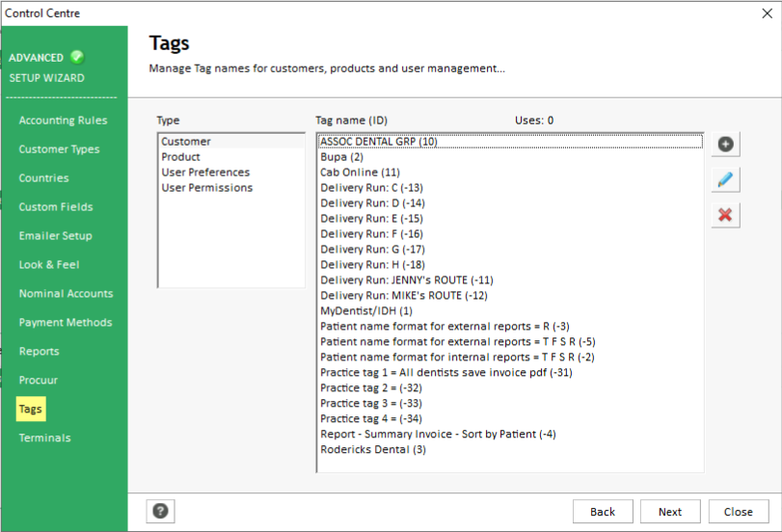This screenshot has width=782, height=532.
Task: Go to Look & Feel section
Action: (49, 265)
